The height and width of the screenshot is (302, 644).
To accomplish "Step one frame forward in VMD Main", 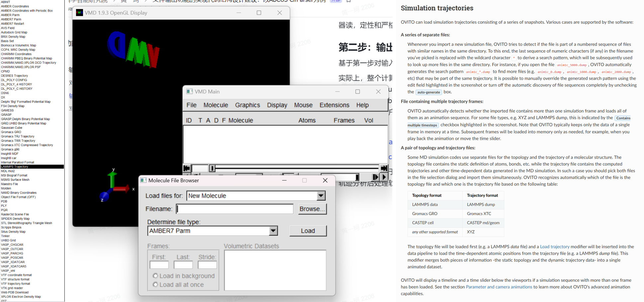I will click(x=375, y=177).
